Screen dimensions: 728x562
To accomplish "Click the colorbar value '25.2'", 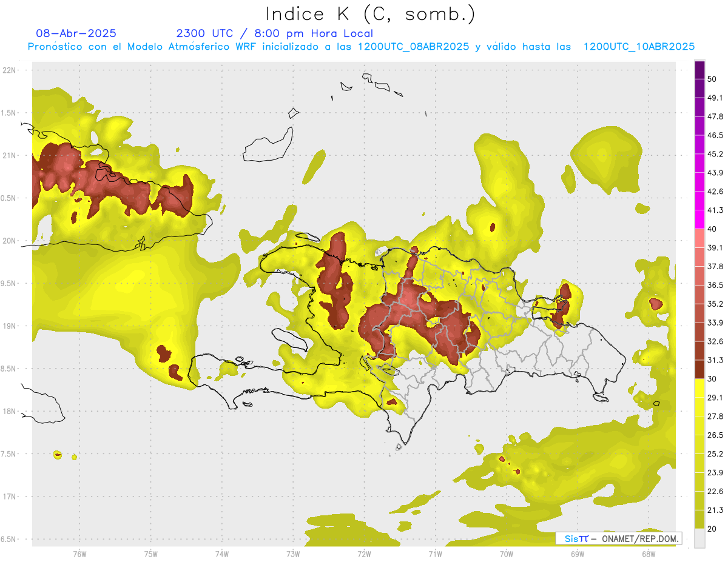I will coord(715,454).
